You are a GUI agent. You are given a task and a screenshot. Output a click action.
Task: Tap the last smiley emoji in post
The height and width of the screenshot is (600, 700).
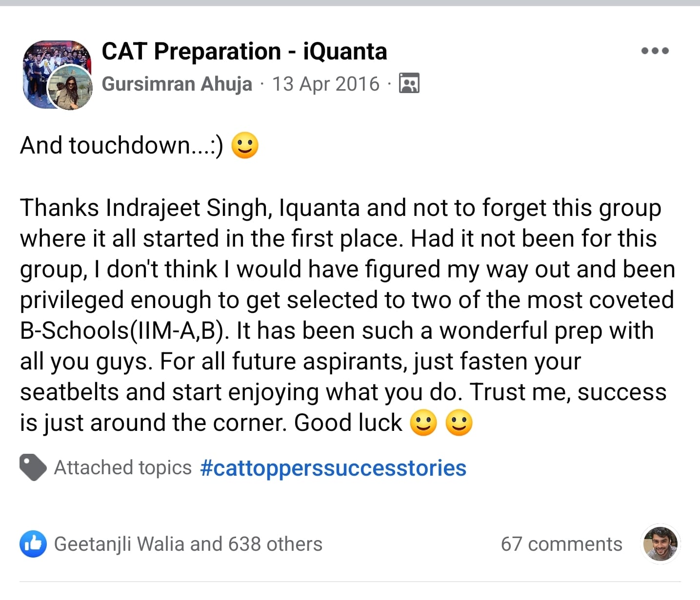tap(459, 423)
